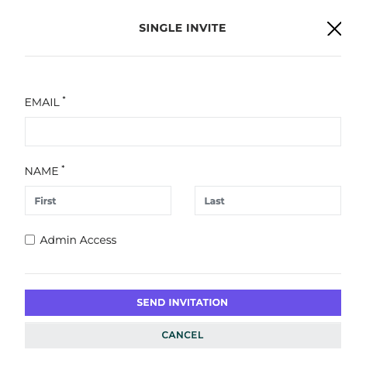Click the grey CANCEL button

click(x=183, y=335)
